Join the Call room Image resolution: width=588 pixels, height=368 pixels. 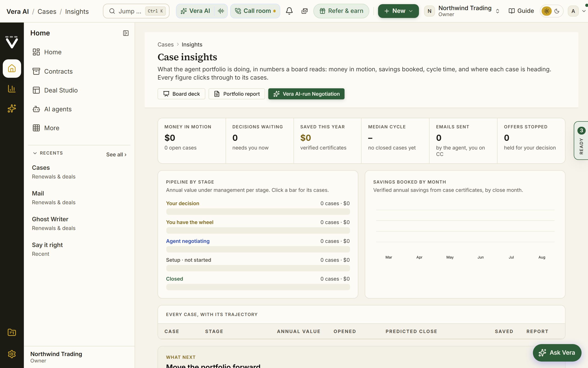[255, 11]
